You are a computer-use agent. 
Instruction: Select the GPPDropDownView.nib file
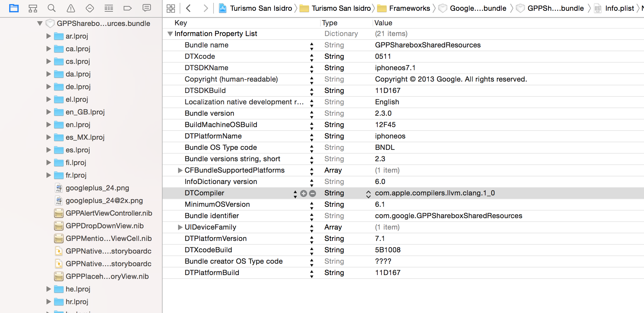pyautogui.click(x=104, y=226)
